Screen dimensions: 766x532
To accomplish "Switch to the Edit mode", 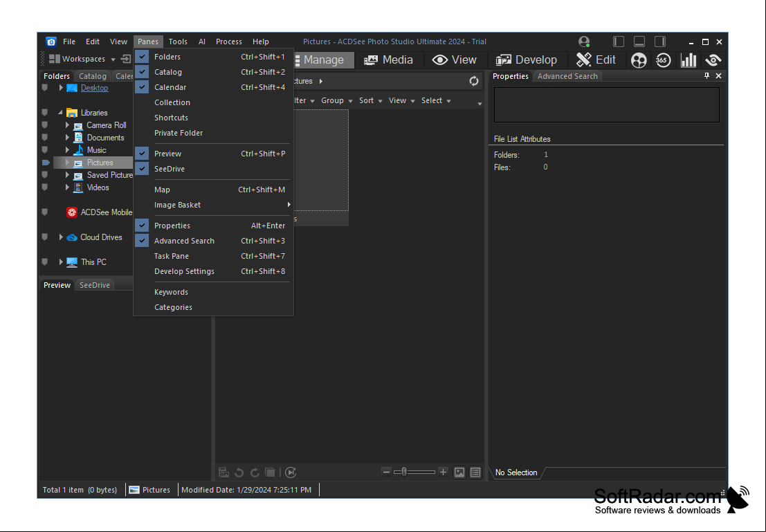I will coord(596,60).
